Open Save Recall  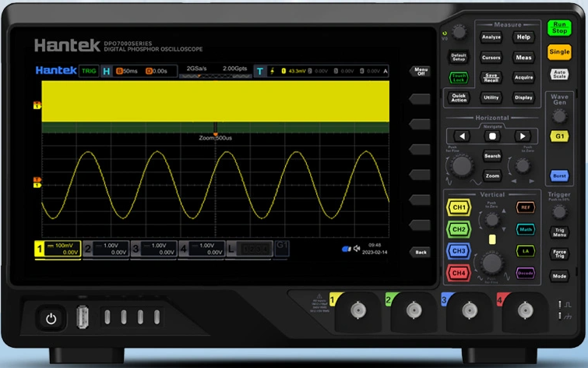click(491, 77)
